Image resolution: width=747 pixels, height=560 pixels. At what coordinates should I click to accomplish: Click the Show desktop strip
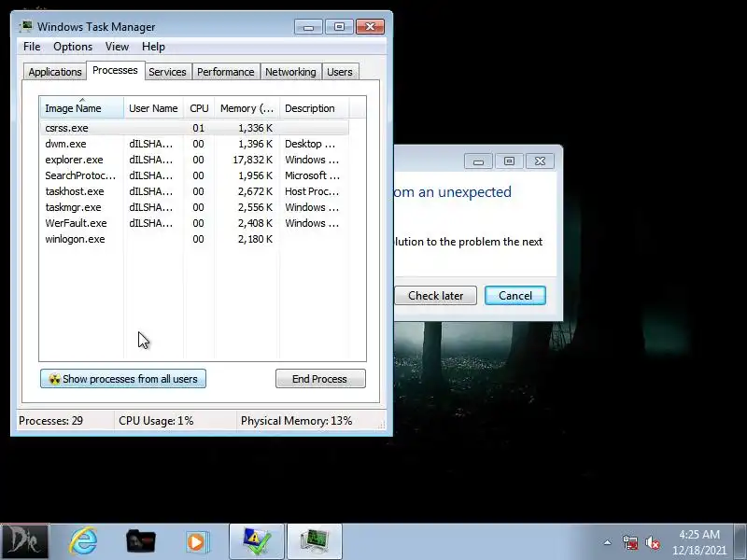(740, 541)
